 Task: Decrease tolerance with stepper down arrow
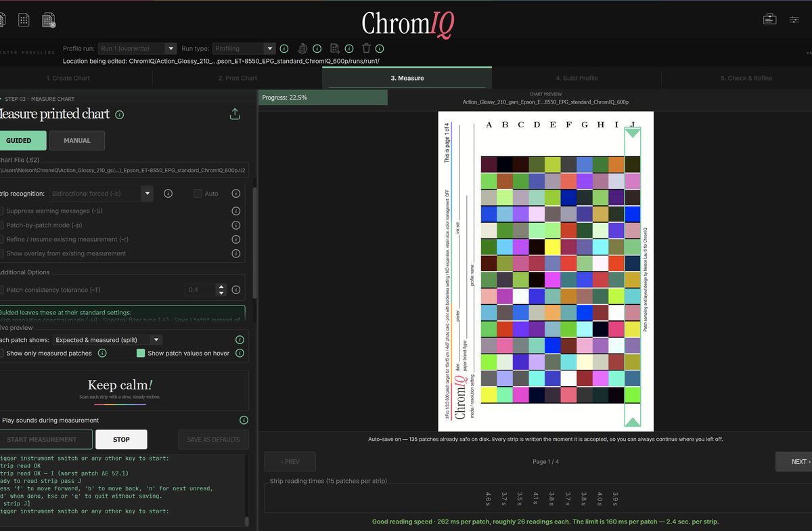coord(221,293)
